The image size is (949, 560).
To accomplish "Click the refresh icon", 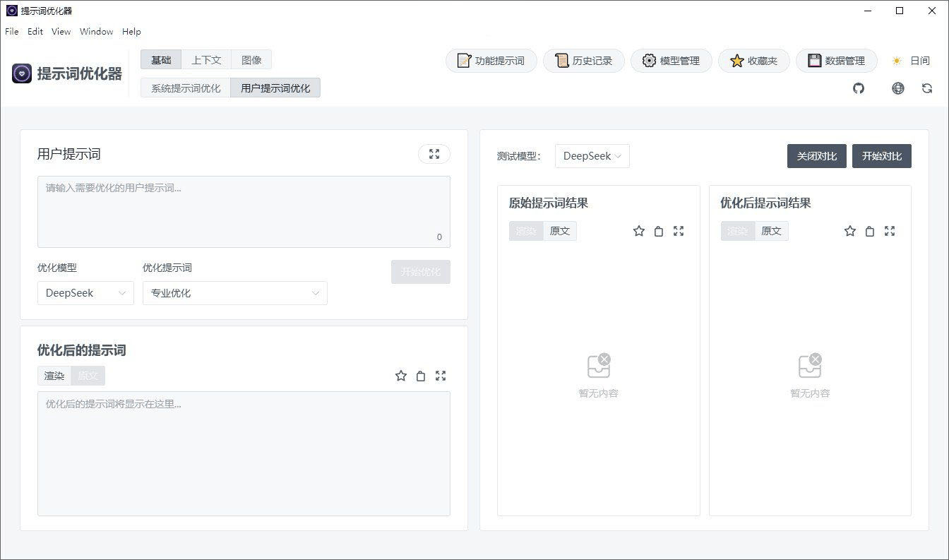I will (926, 88).
